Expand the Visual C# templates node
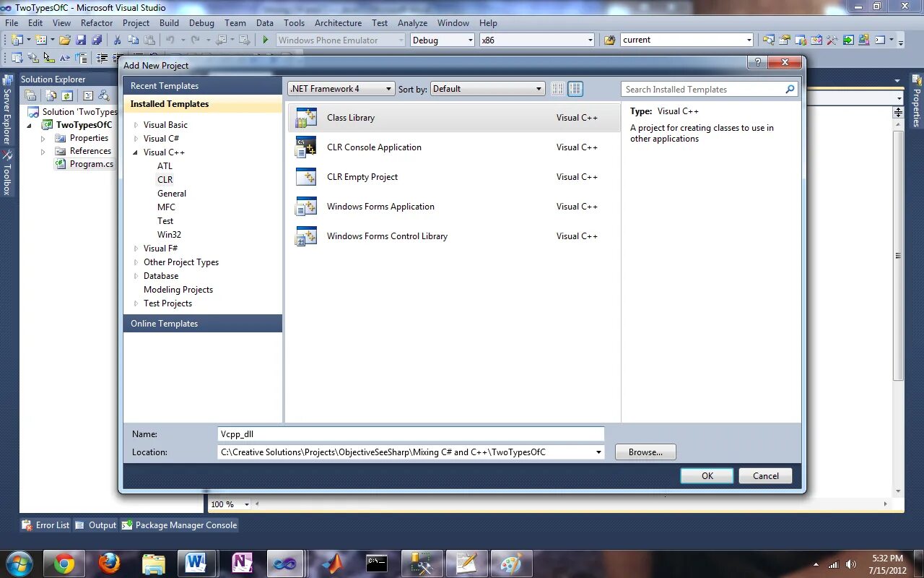Viewport: 924px width, 578px height. [136, 139]
